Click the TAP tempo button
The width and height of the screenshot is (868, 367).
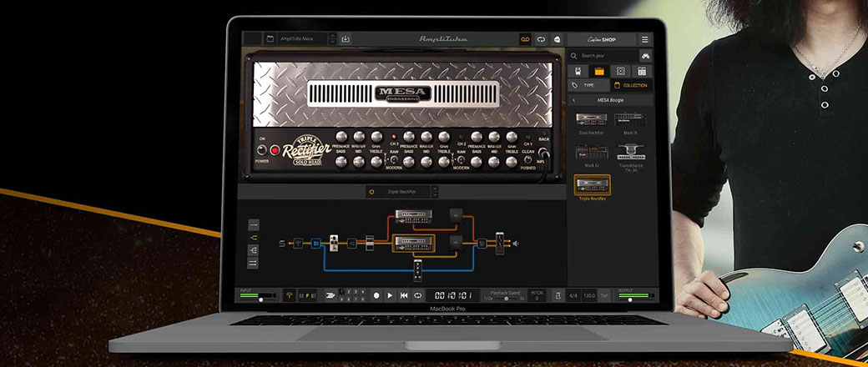point(604,295)
